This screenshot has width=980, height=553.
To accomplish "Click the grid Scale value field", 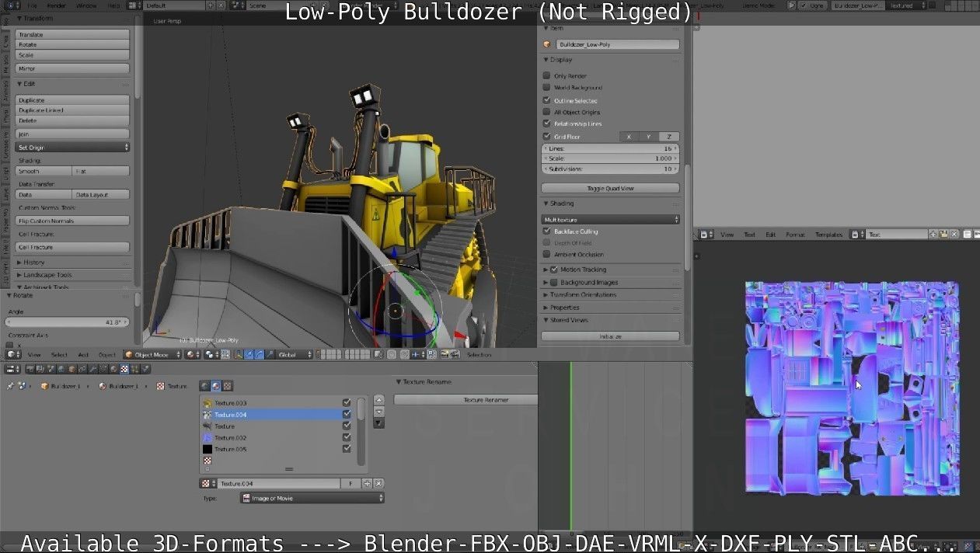I will (610, 158).
